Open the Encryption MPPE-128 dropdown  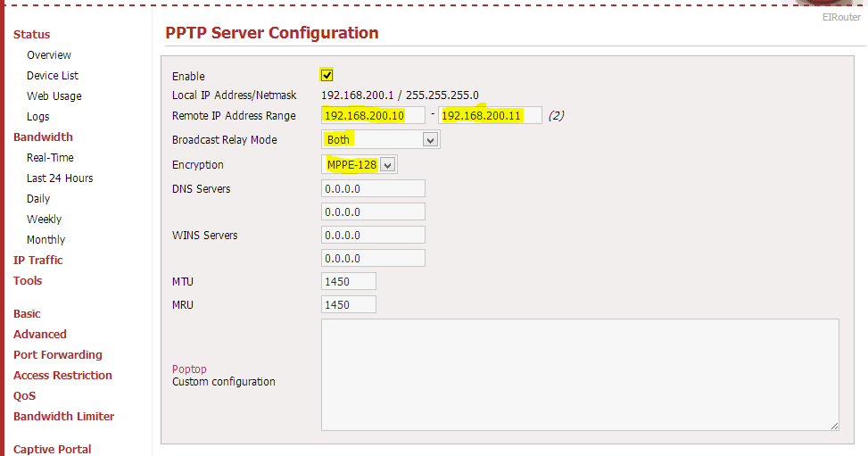click(360, 164)
